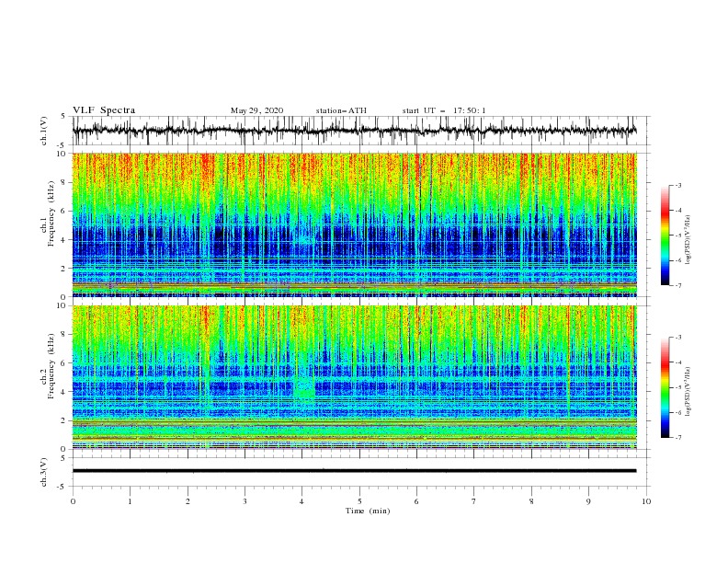Click the ch.1 spectrogram color scale bar
Screen dimensions: 728x563
[665, 236]
